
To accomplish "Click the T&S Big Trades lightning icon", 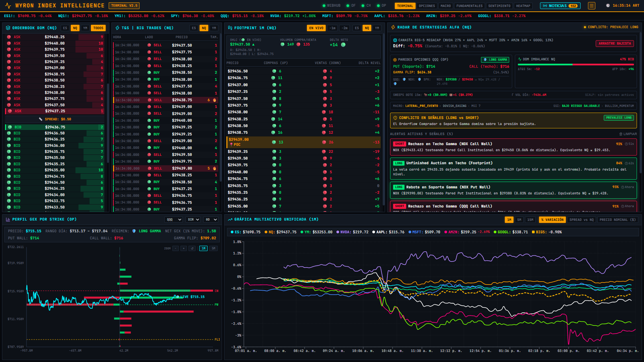I will point(117,28).
